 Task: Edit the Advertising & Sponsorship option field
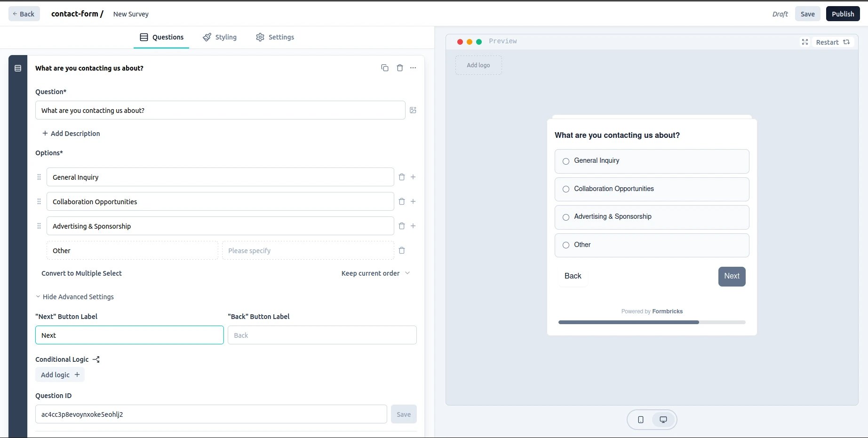pyautogui.click(x=220, y=226)
